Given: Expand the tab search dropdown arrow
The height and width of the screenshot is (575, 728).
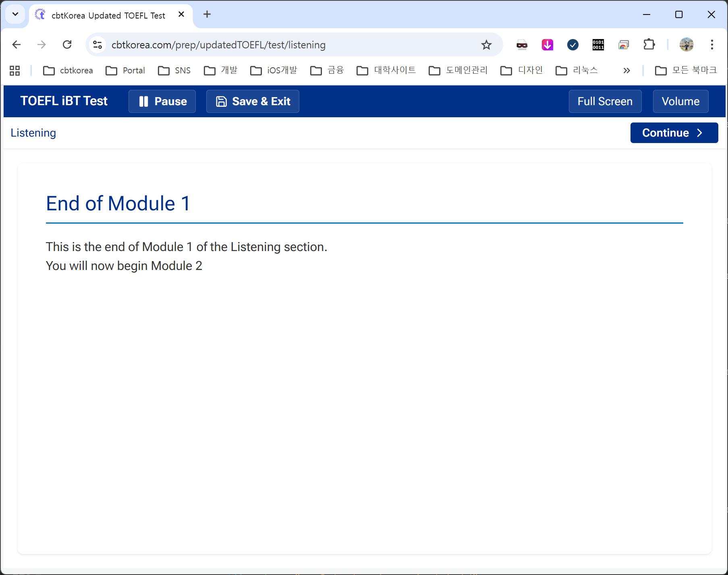Looking at the screenshot, I should [15, 15].
